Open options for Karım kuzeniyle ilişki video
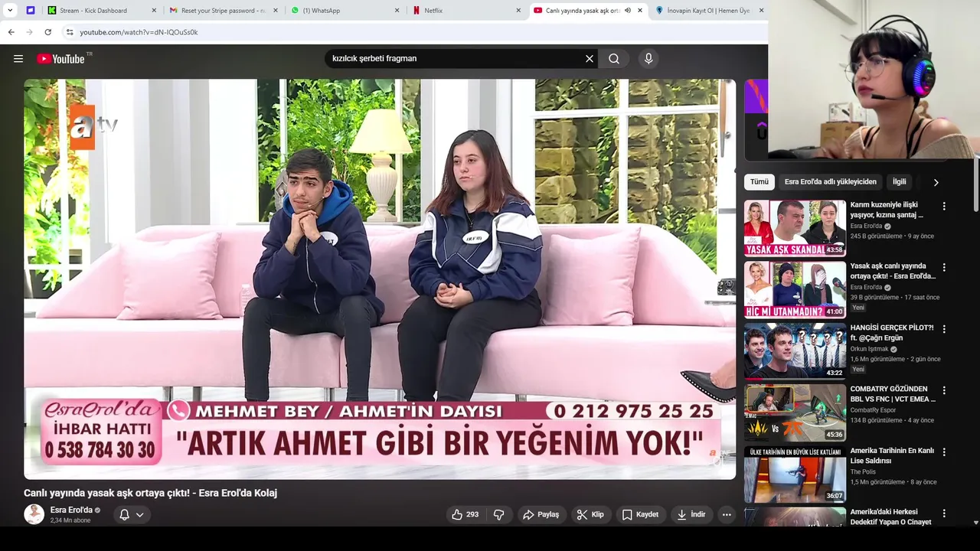The height and width of the screenshot is (551, 980). pyautogui.click(x=944, y=206)
